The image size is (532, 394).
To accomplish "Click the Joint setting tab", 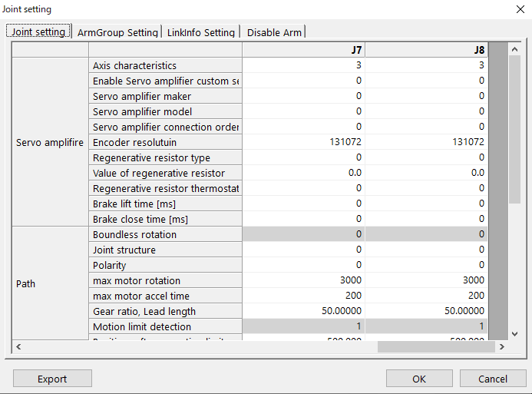I will (38, 31).
